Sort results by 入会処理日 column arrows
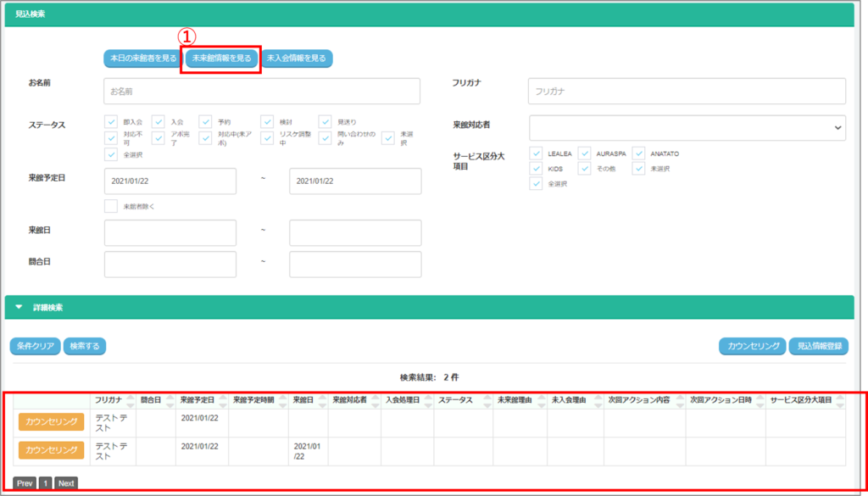This screenshot has height=496, width=868. click(426, 400)
